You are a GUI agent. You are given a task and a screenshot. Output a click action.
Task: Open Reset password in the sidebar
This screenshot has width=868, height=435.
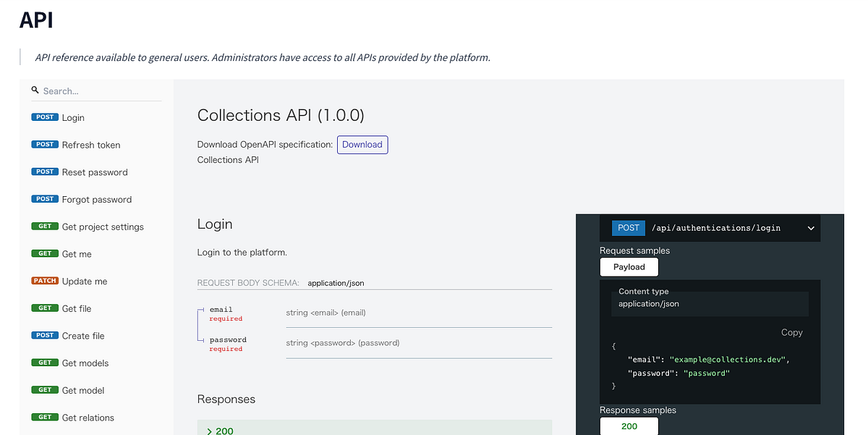(x=95, y=172)
